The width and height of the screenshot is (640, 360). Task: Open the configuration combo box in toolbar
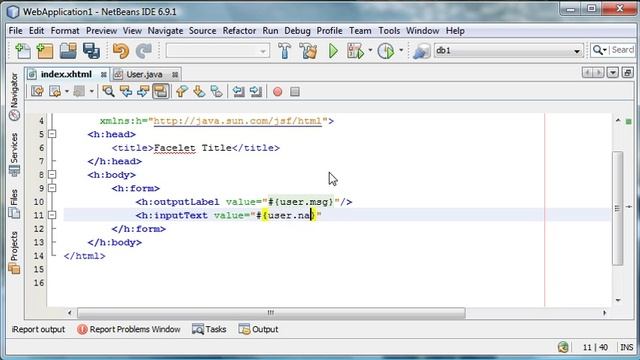tap(218, 51)
